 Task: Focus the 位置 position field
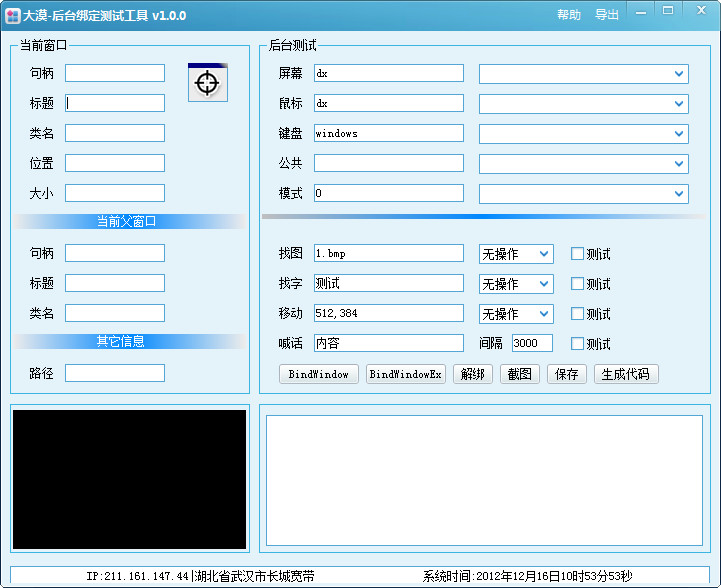115,163
